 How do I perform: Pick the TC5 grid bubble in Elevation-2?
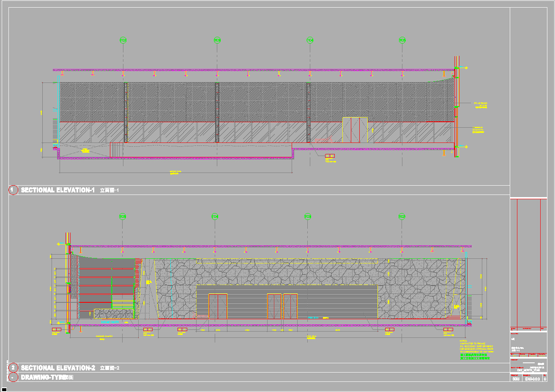point(122,217)
